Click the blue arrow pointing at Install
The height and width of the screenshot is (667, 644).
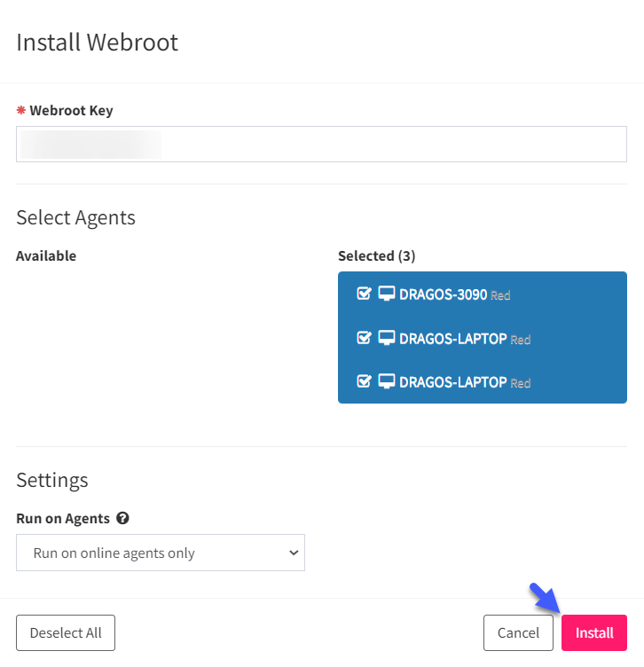[545, 598]
